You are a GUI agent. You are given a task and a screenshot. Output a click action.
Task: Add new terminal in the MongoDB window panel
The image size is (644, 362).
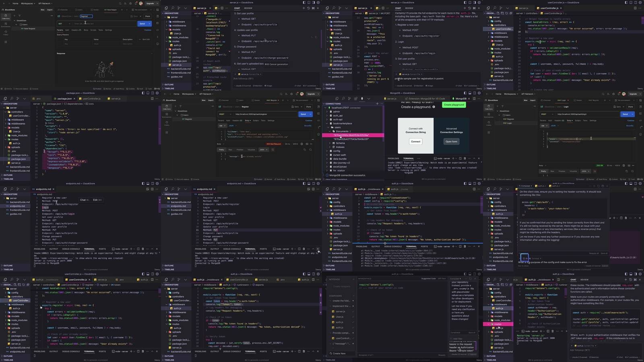(x=454, y=158)
